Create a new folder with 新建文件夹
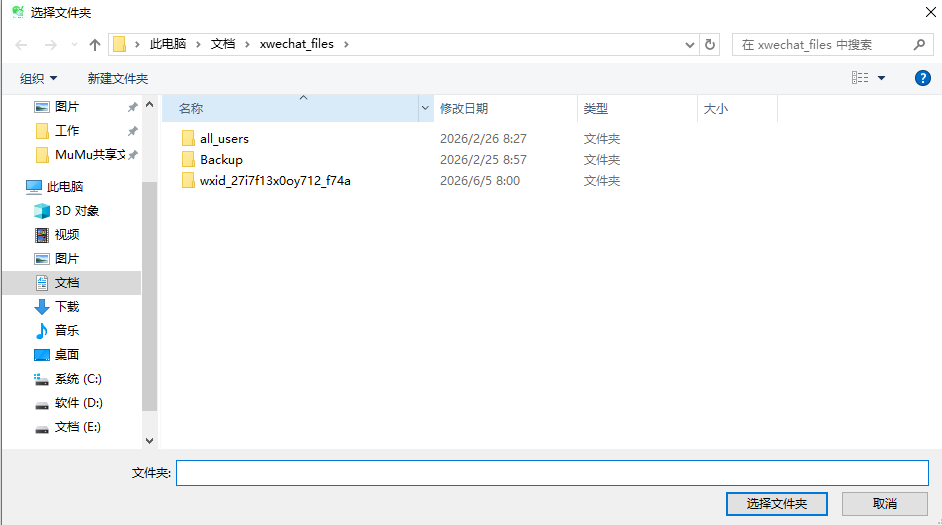The width and height of the screenshot is (942, 525). click(118, 79)
